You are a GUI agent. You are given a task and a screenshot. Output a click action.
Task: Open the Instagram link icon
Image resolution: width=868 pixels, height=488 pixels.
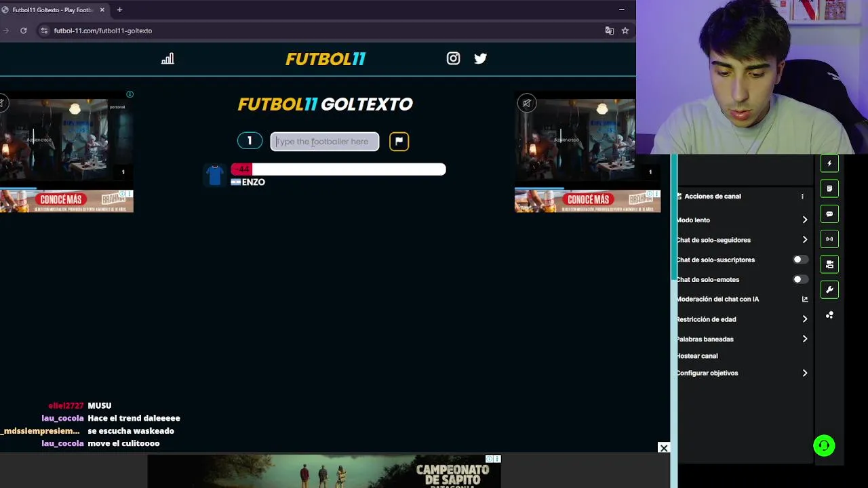[453, 58]
